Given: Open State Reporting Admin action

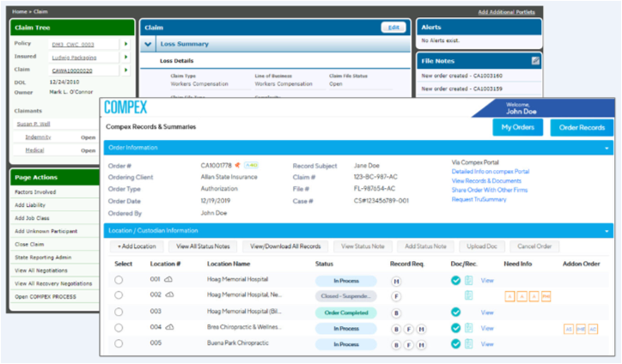Looking at the screenshot, I should 43,258.
